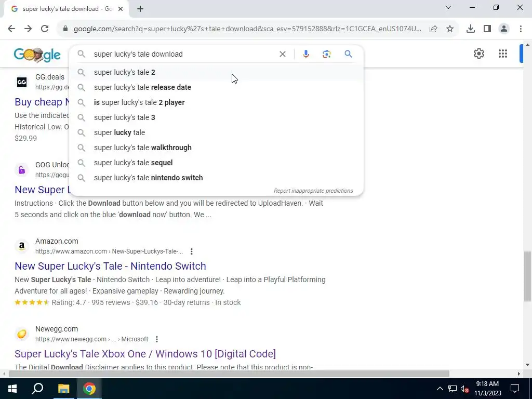532x399 pixels.
Task: Open Google quick settings gear
Action: click(478, 54)
